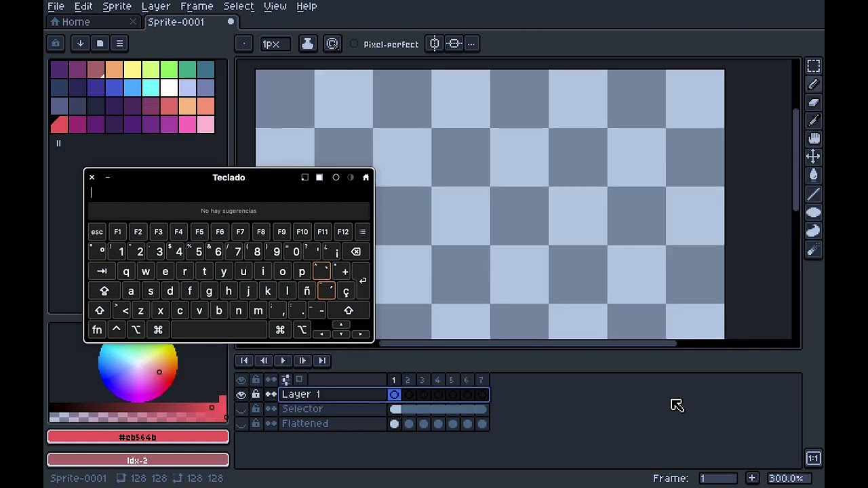Open the Layer menu
The image size is (868, 488).
pos(156,6)
